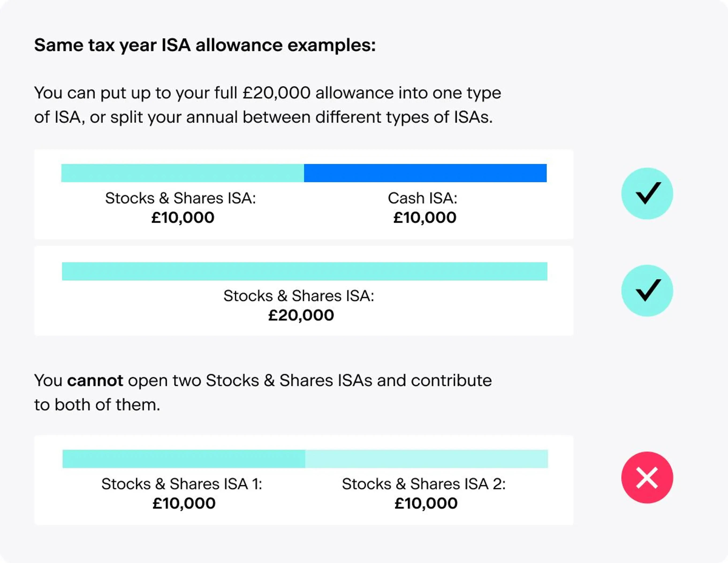Click the checkmark icon beside the Cash ISA split example
This screenshot has height=563, width=728.
[647, 193]
